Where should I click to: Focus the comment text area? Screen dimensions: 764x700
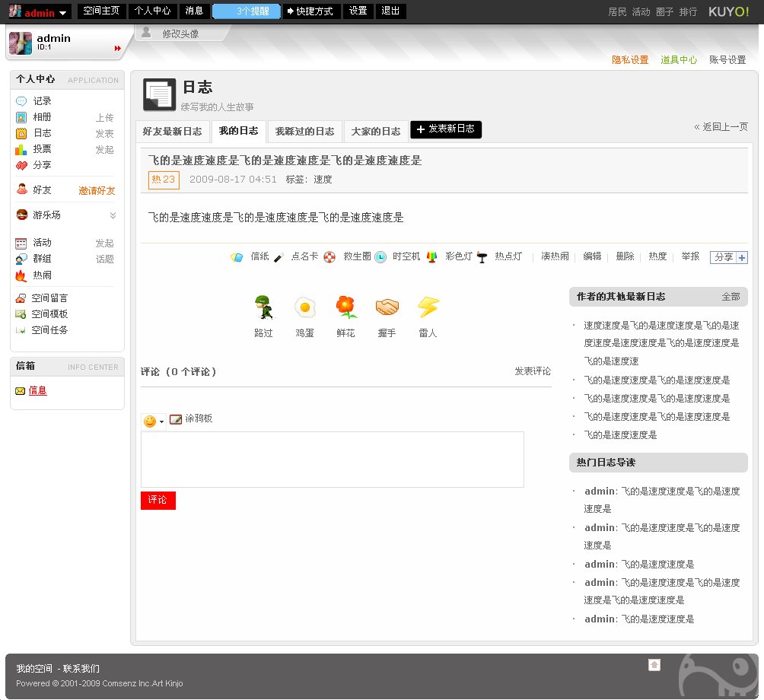[333, 460]
